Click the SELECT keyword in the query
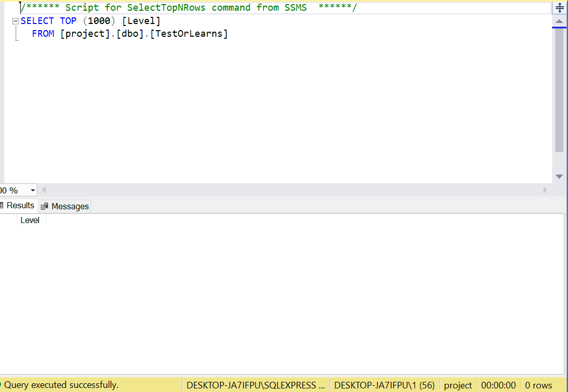This screenshot has width=568, height=392. click(x=37, y=21)
